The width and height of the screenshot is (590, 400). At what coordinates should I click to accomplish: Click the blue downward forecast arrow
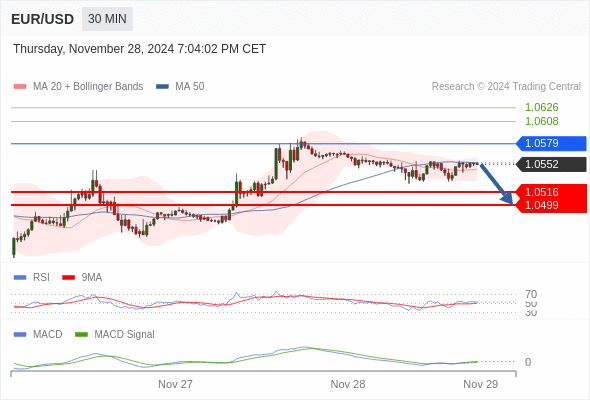coord(496,184)
